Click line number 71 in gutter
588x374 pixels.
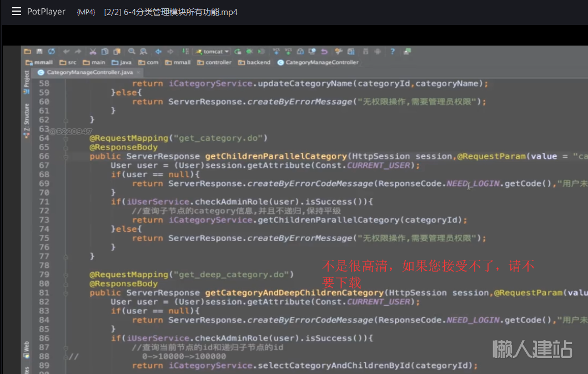44,202
